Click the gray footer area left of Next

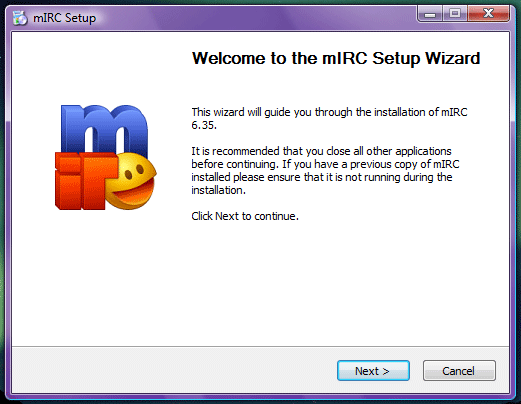(x=173, y=370)
